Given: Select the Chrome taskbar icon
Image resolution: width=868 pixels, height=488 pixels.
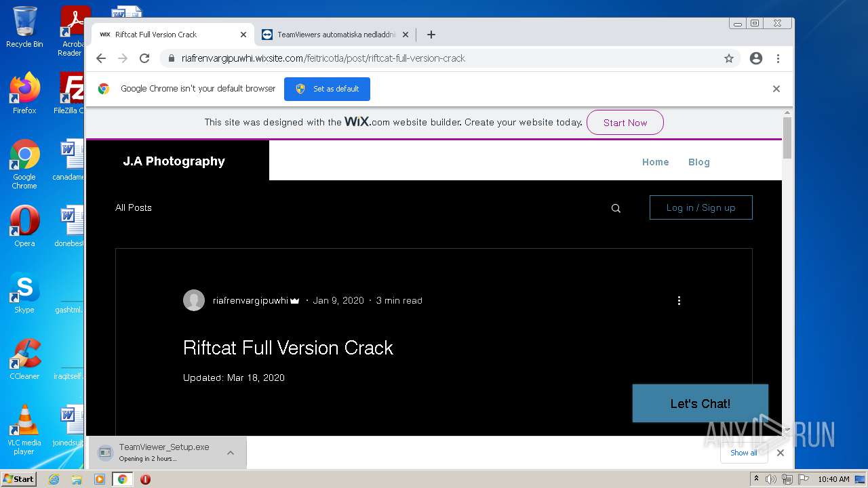Looking at the screenshot, I should 122,479.
